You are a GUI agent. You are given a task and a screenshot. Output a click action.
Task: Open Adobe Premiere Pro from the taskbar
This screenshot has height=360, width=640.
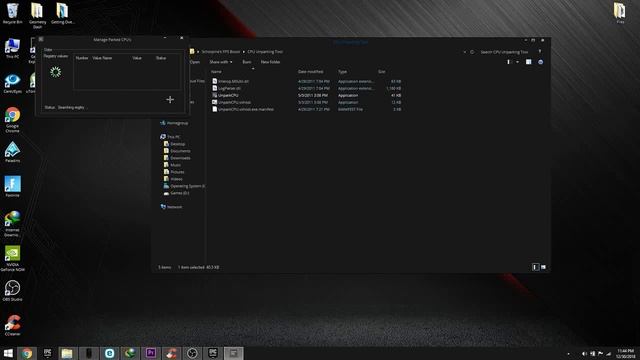(x=151, y=353)
